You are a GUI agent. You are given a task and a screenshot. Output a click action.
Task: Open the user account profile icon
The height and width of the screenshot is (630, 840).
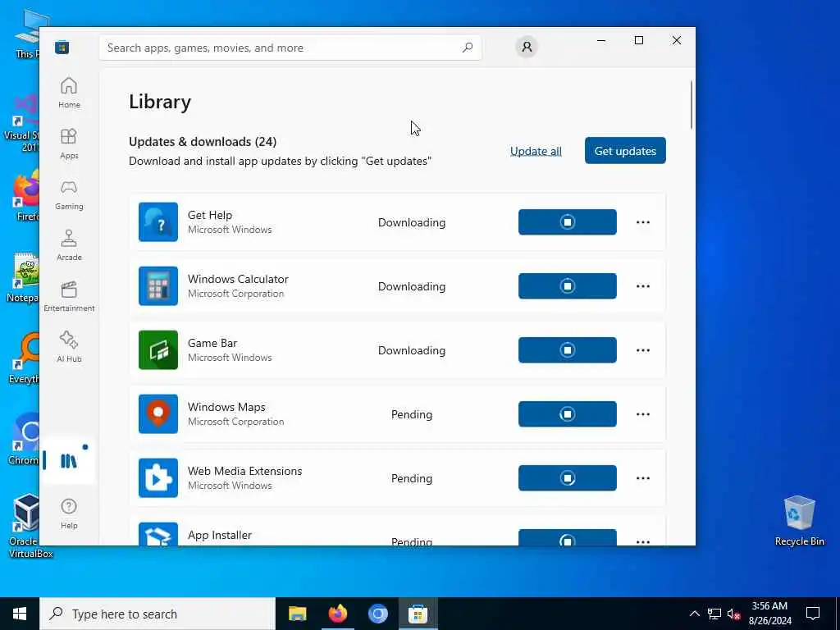click(x=527, y=47)
